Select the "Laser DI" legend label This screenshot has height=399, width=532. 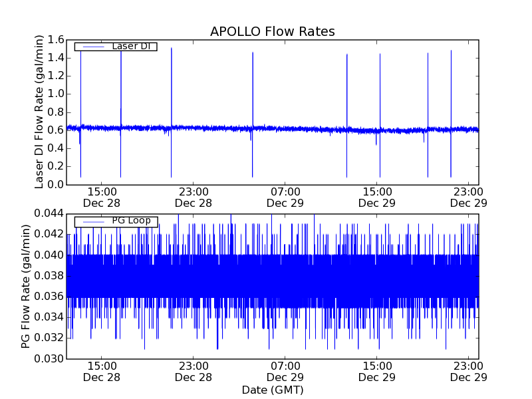click(131, 46)
